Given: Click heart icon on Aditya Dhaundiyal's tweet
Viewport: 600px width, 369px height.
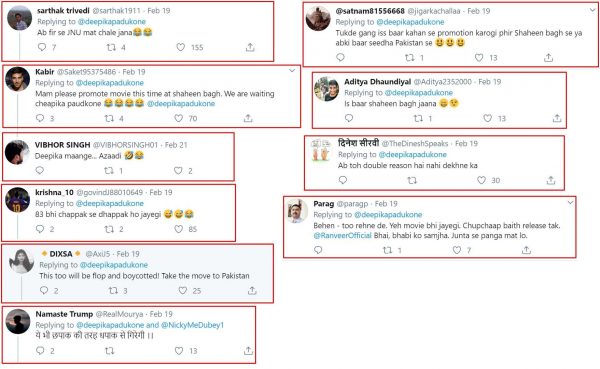Looking at the screenshot, I should 488,118.
